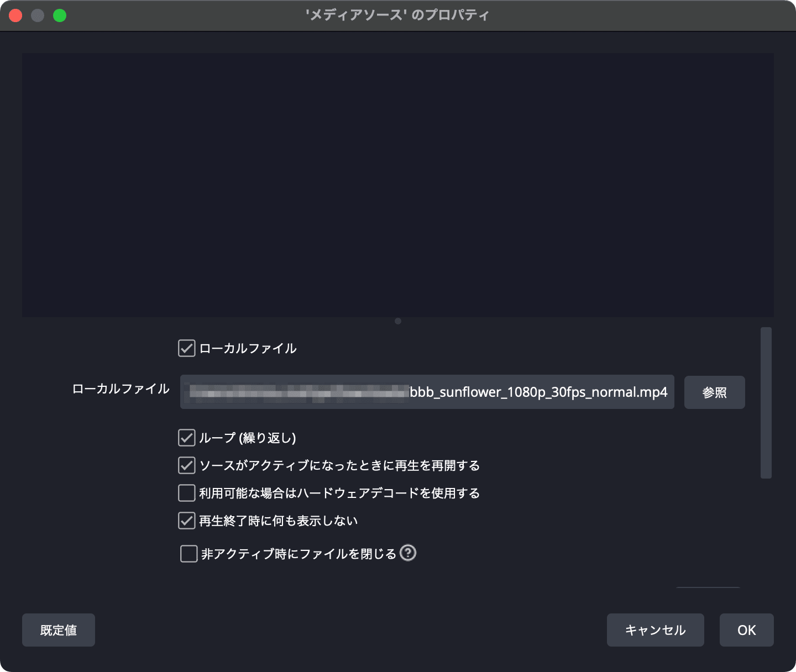Viewport: 796px width, 672px height.
Task: Click 参照 browse button
Action: pos(714,392)
